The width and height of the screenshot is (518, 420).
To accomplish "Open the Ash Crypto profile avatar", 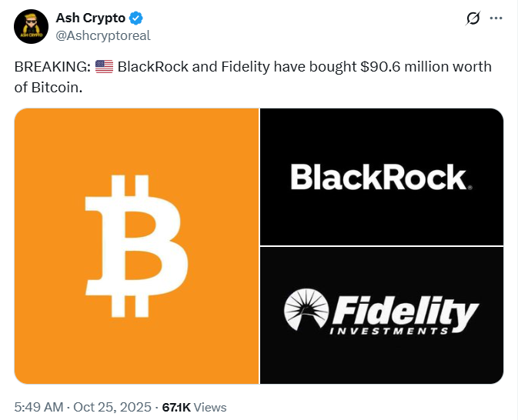I will click(32, 25).
